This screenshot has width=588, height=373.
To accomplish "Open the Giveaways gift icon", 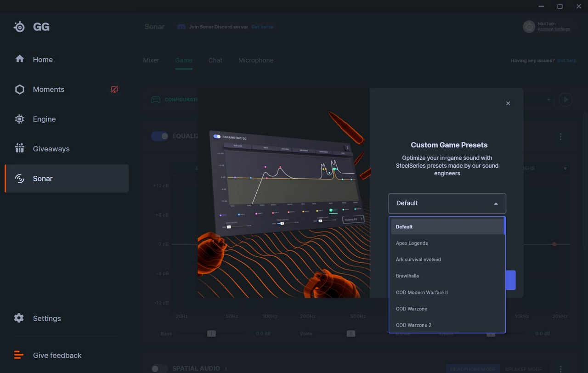I will coord(19,148).
